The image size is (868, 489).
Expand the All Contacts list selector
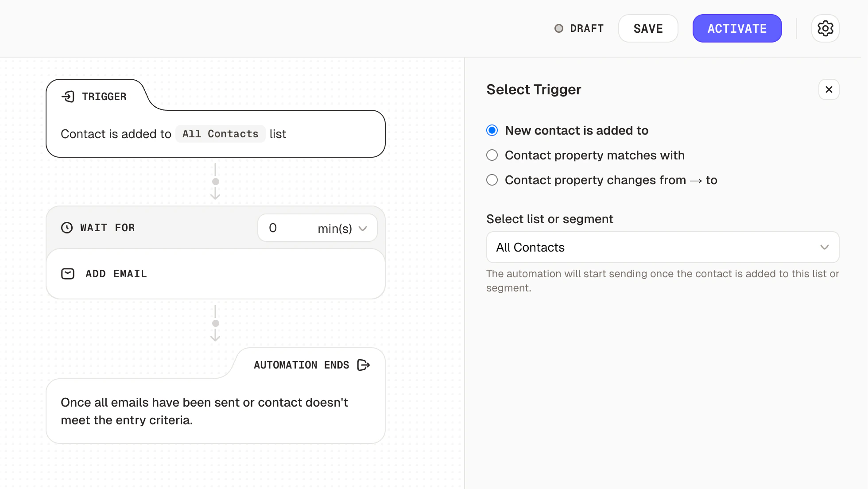coord(663,247)
